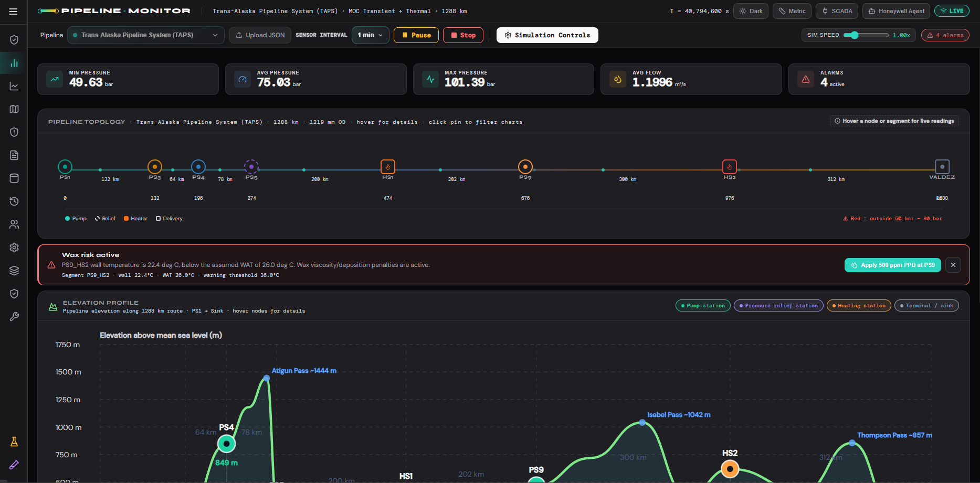This screenshot has width=980, height=483.
Task: Toggle Pump station legend filter
Action: pyautogui.click(x=703, y=306)
